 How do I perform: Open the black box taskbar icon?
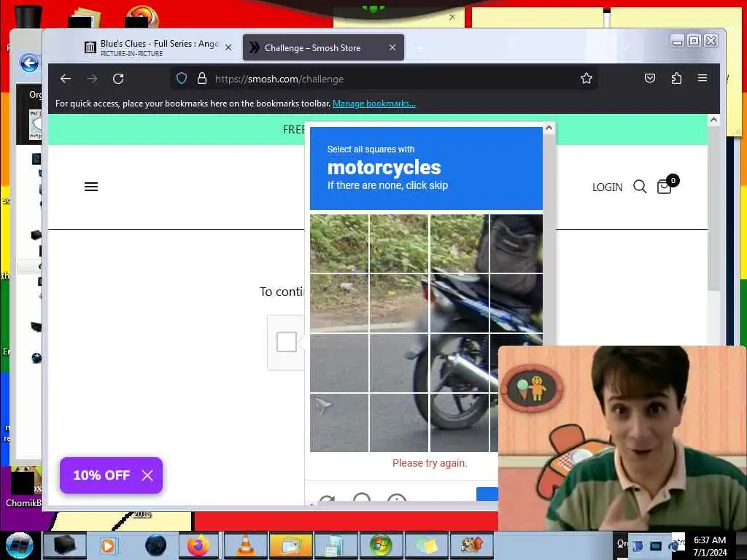[x=64, y=545]
